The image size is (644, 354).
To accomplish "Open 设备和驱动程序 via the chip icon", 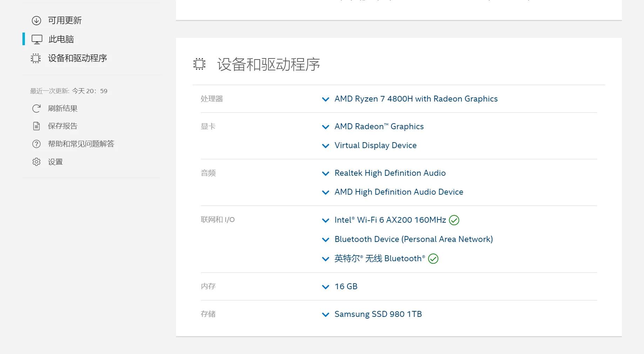I will pos(35,58).
